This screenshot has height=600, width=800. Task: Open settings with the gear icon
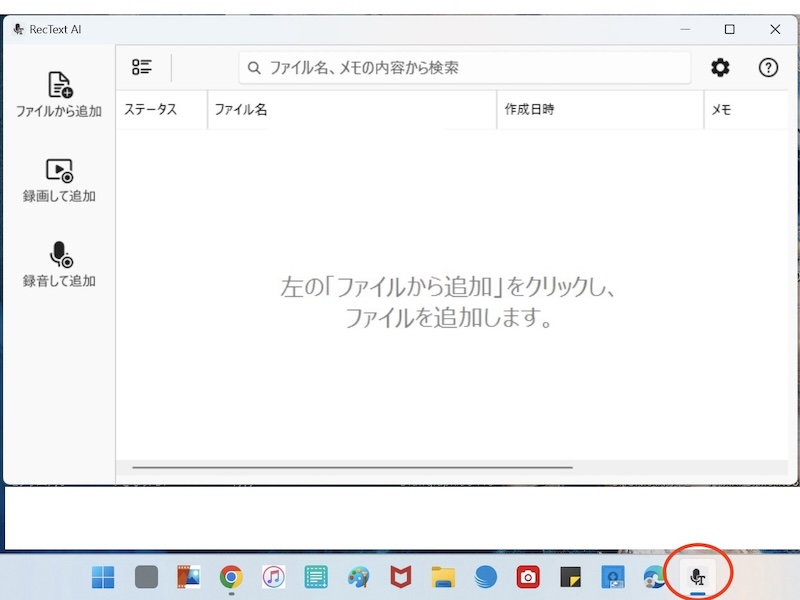pyautogui.click(x=720, y=68)
